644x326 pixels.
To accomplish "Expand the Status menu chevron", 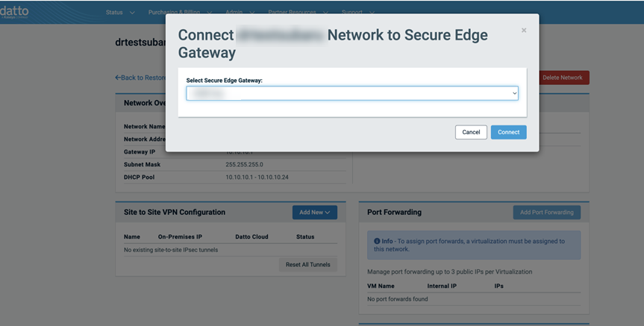I will point(132,13).
